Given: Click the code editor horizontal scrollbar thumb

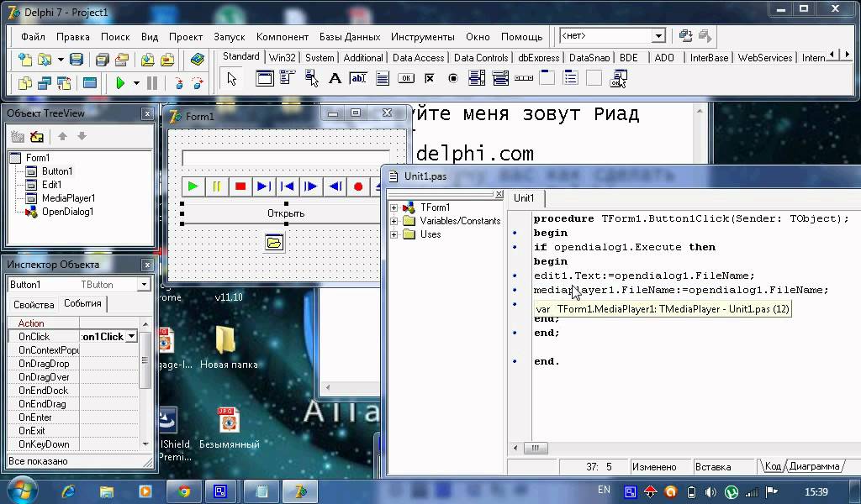Looking at the screenshot, I should click(x=536, y=448).
